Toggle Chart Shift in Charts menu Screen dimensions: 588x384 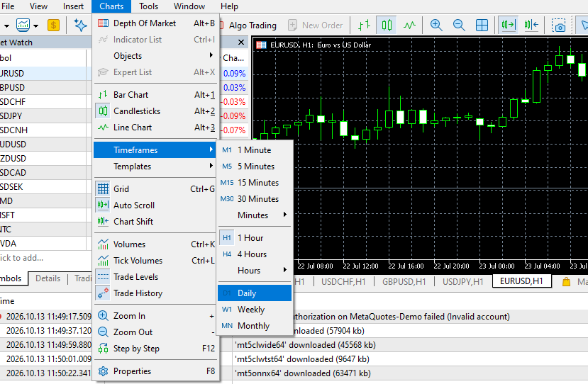click(155, 222)
